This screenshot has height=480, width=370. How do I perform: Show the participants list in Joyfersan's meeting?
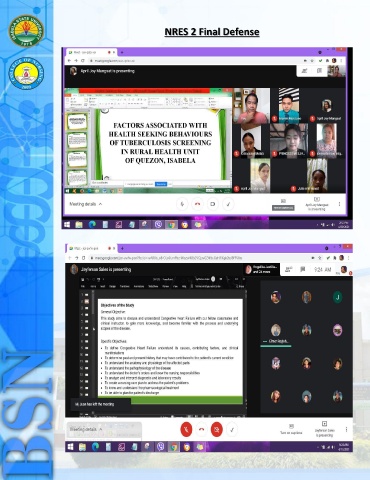[289, 269]
